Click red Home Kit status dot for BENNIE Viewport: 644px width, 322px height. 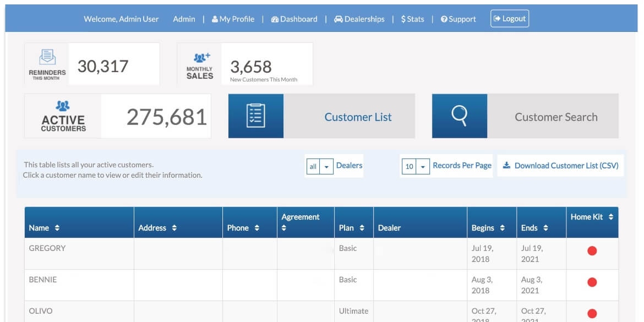[x=592, y=282]
